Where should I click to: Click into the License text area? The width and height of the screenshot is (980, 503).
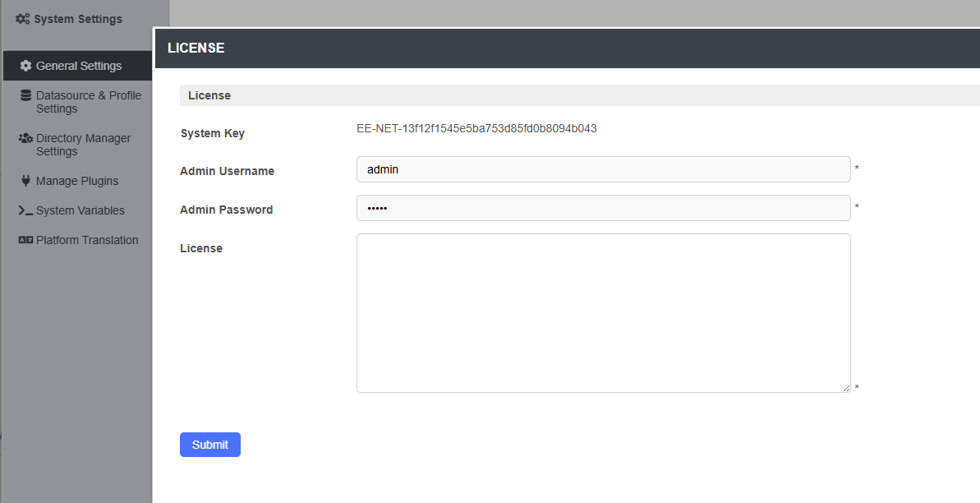603,313
